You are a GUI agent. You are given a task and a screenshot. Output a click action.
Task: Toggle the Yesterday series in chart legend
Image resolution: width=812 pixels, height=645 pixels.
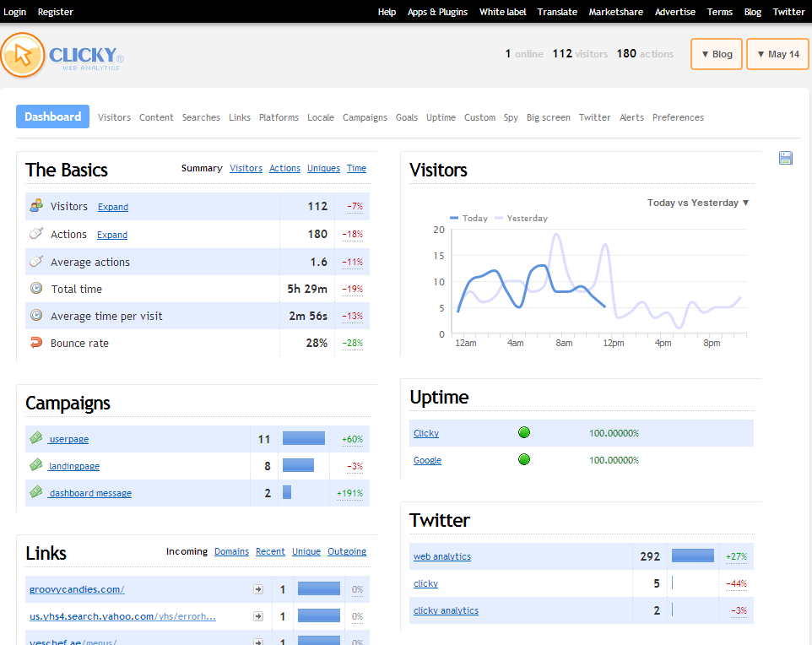tap(521, 218)
